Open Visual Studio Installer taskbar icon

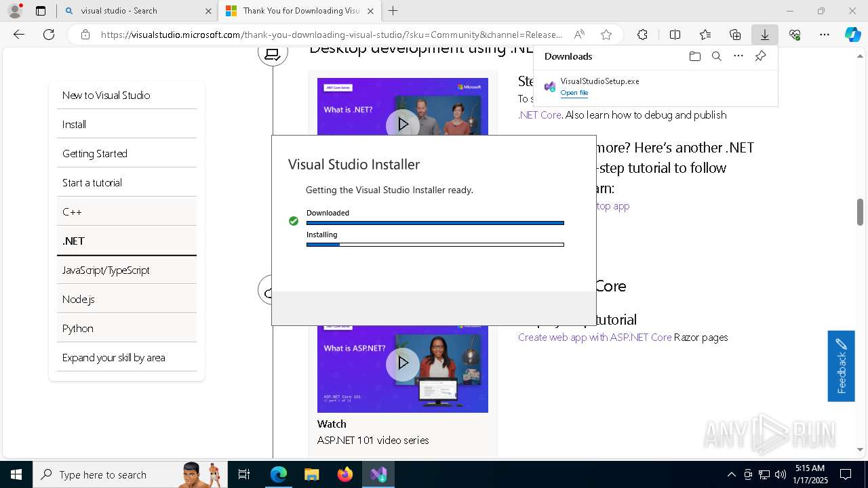coord(378,474)
